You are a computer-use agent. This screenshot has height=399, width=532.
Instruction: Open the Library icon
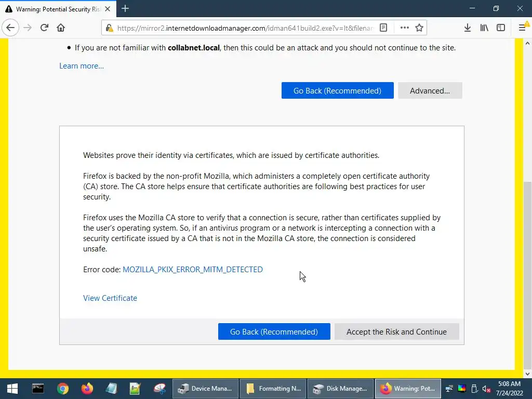(484, 28)
